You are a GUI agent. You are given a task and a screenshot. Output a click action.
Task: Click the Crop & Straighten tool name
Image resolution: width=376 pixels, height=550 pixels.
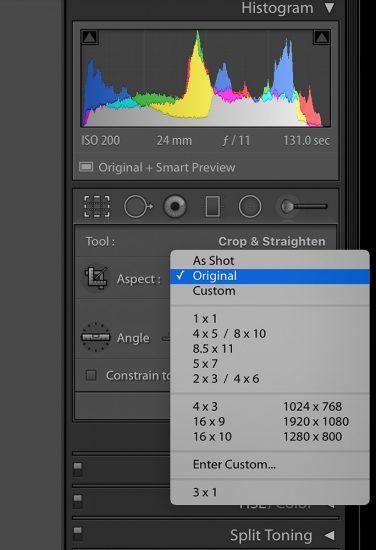(272, 242)
